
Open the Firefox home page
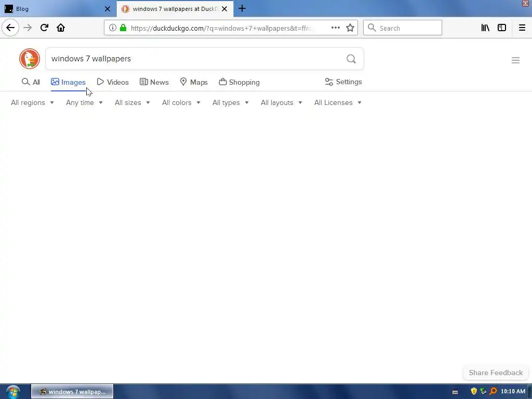61,28
